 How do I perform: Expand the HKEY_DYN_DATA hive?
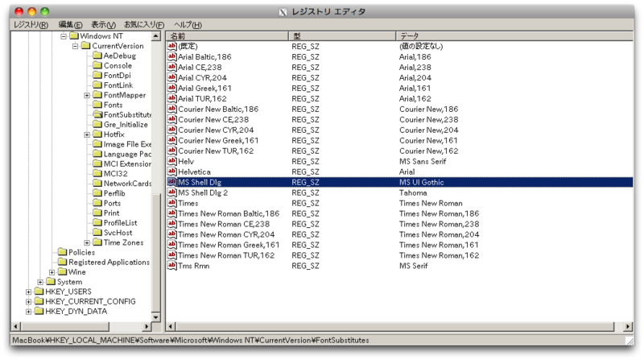pos(28,312)
